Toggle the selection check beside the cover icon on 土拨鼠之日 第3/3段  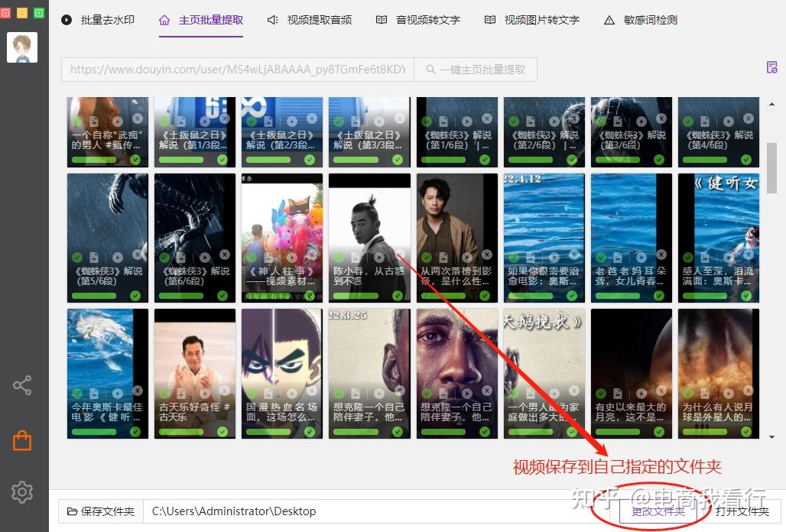click(x=339, y=122)
